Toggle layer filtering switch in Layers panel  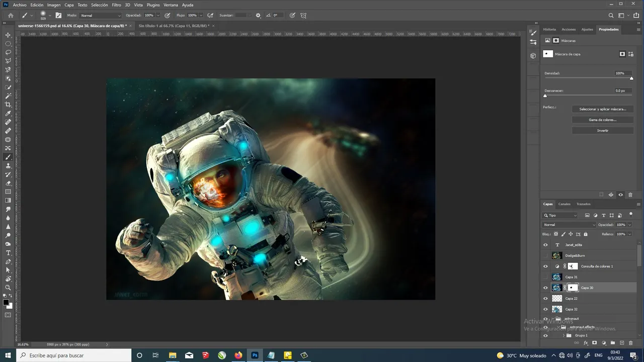631,214
